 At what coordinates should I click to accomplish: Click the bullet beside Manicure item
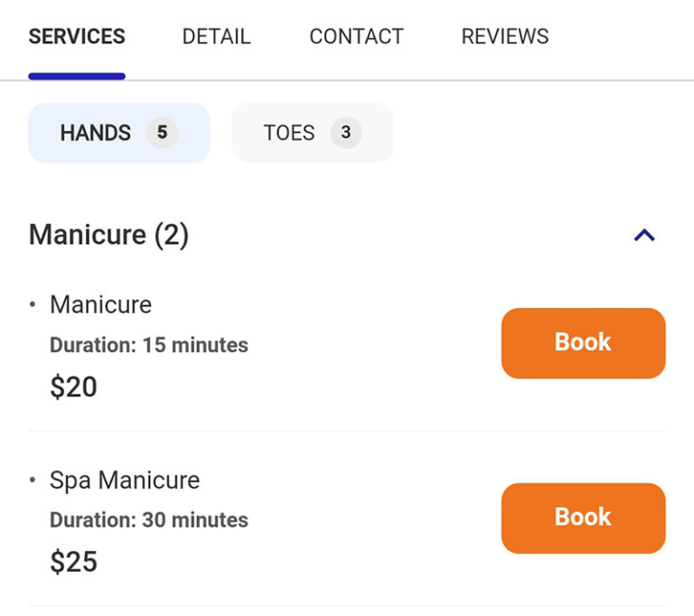tap(33, 304)
